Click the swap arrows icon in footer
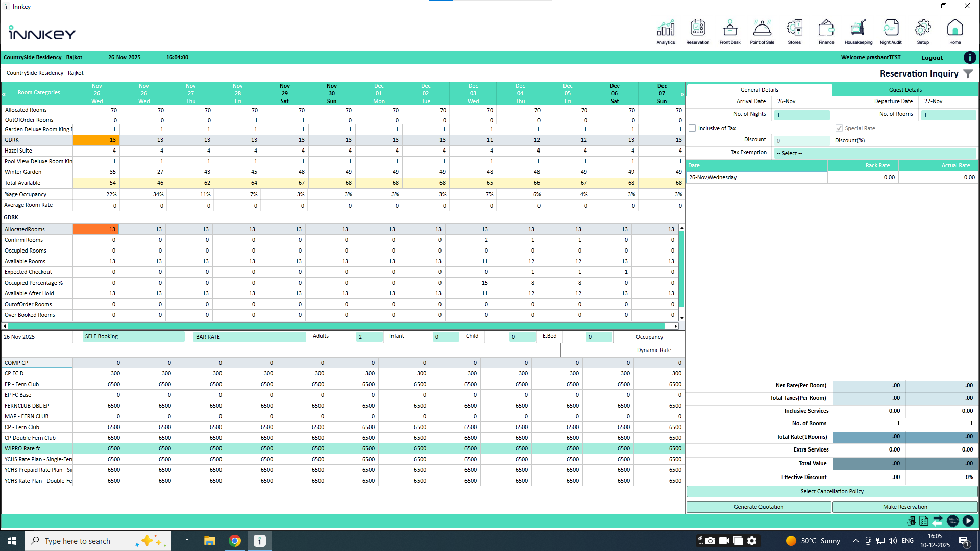The height and width of the screenshot is (551, 980). coord(938,521)
